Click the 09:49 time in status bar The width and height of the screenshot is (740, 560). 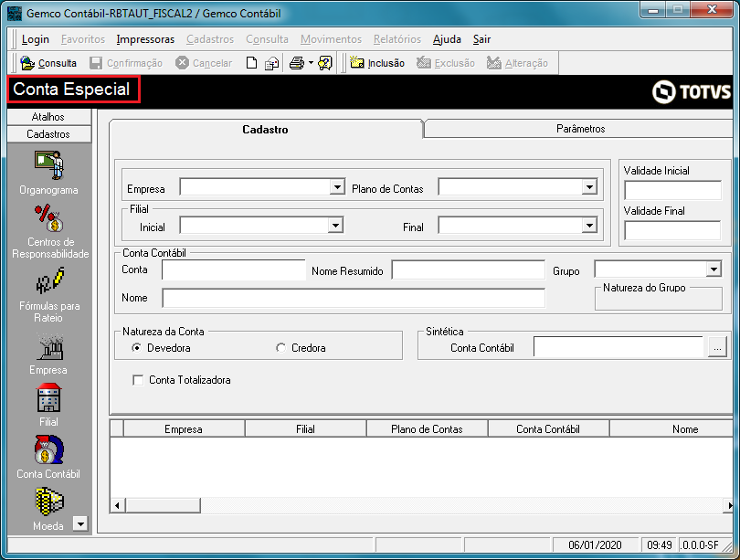click(660, 545)
